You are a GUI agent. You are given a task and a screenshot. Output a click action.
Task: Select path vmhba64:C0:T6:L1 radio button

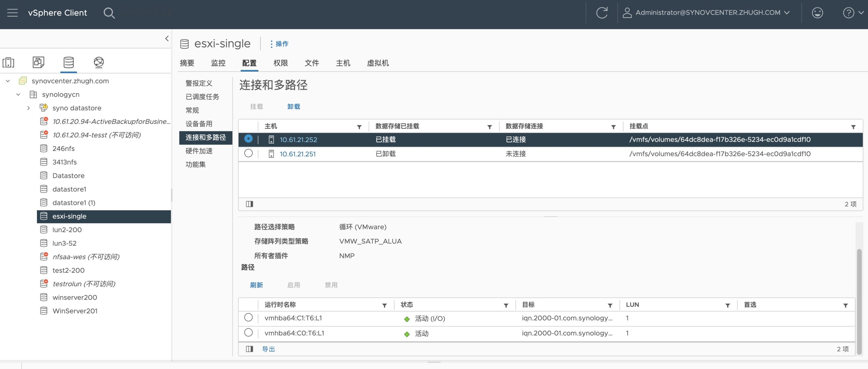pos(249,332)
